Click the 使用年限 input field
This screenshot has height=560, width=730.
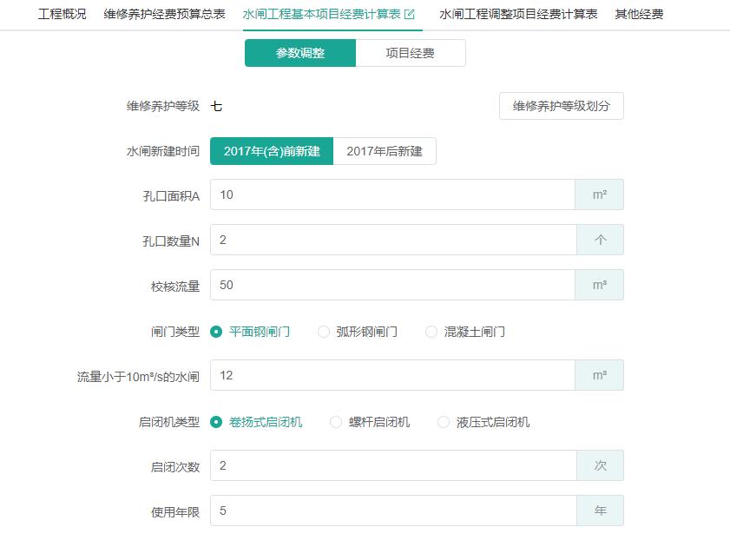pos(393,511)
